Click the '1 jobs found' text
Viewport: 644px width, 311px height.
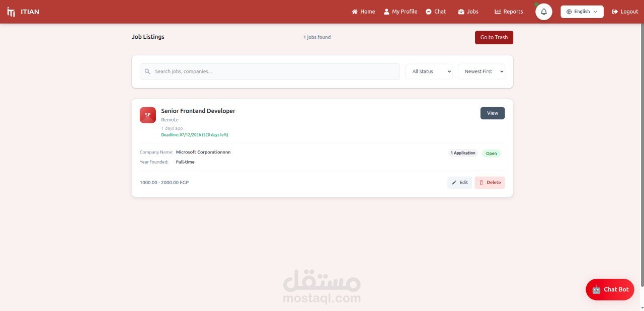point(317,37)
